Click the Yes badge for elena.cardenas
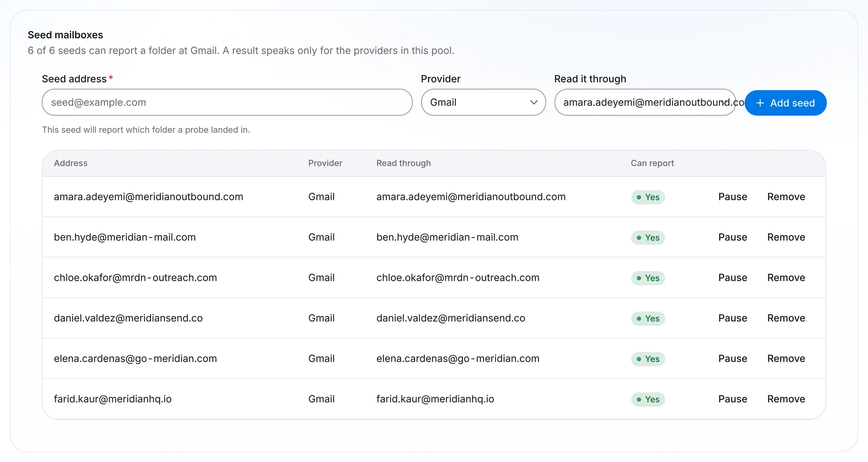 point(648,359)
